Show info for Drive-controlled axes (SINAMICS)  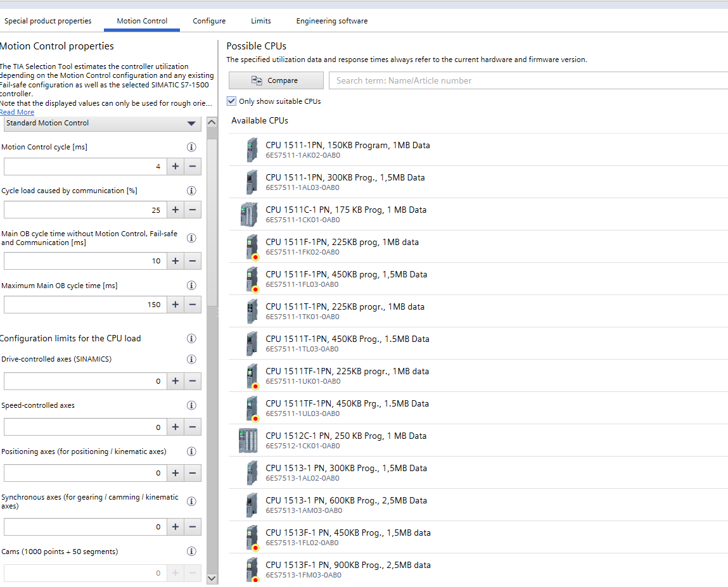pyautogui.click(x=191, y=359)
